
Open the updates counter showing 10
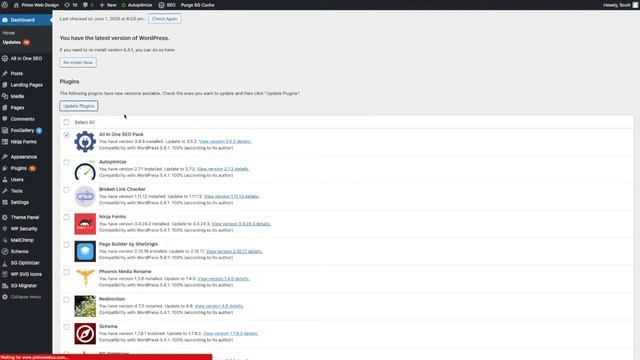pyautogui.click(x=71, y=5)
